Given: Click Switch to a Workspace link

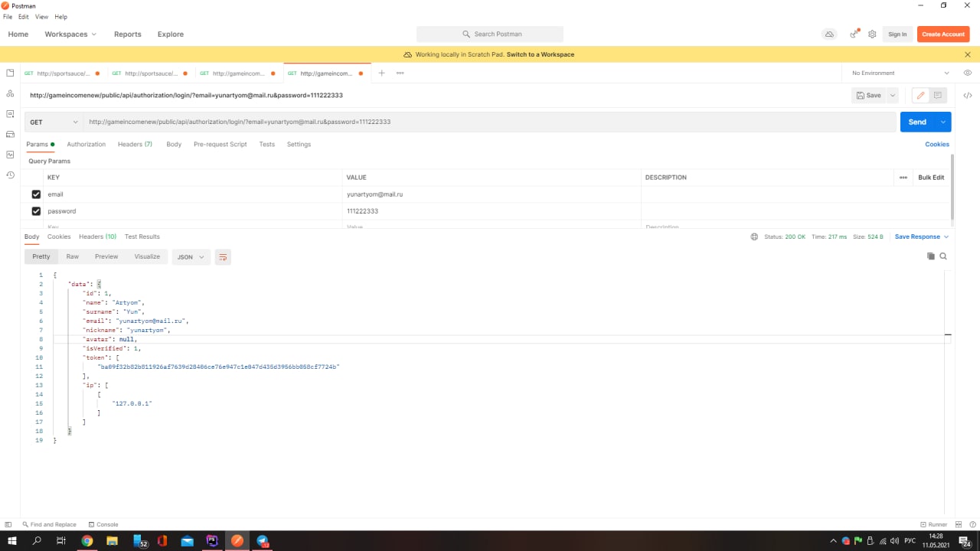Looking at the screenshot, I should 541,54.
